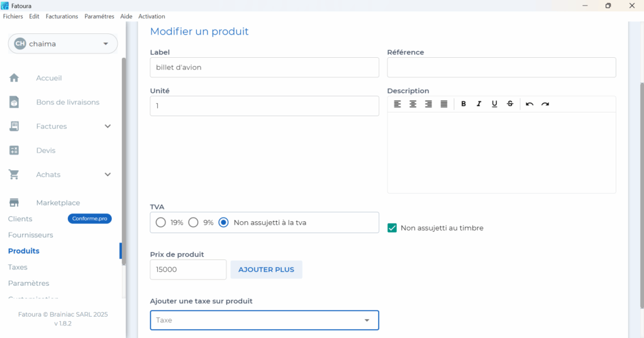Open Fournisseurs in the sidebar

coord(30,235)
